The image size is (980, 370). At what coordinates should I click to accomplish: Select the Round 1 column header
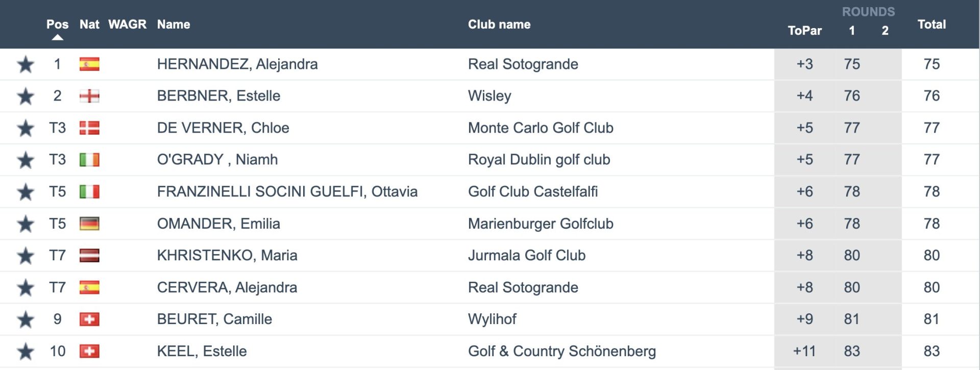point(852,31)
